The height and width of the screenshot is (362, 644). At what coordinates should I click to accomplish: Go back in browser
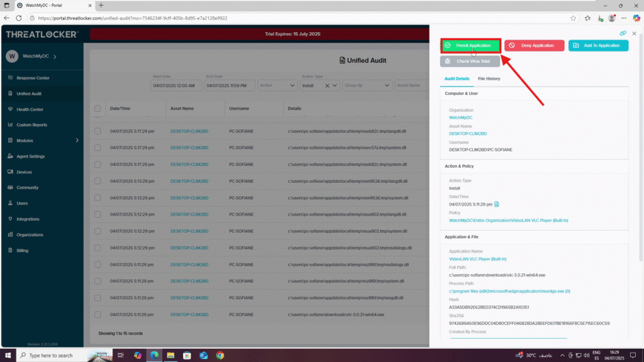(x=6, y=18)
